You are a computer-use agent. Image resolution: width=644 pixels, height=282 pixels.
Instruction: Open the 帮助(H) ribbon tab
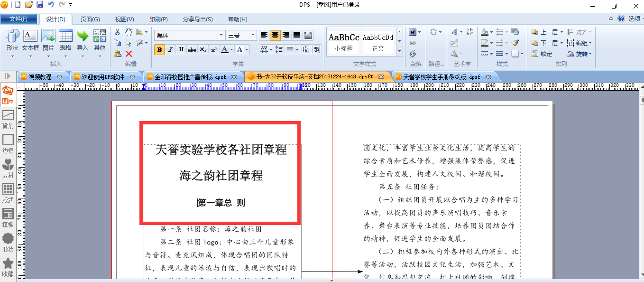tap(238, 19)
